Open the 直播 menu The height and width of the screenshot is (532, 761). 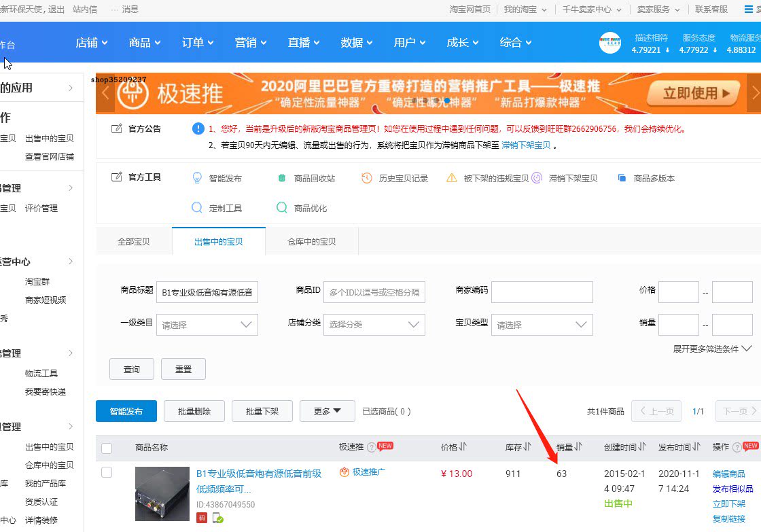pyautogui.click(x=303, y=43)
